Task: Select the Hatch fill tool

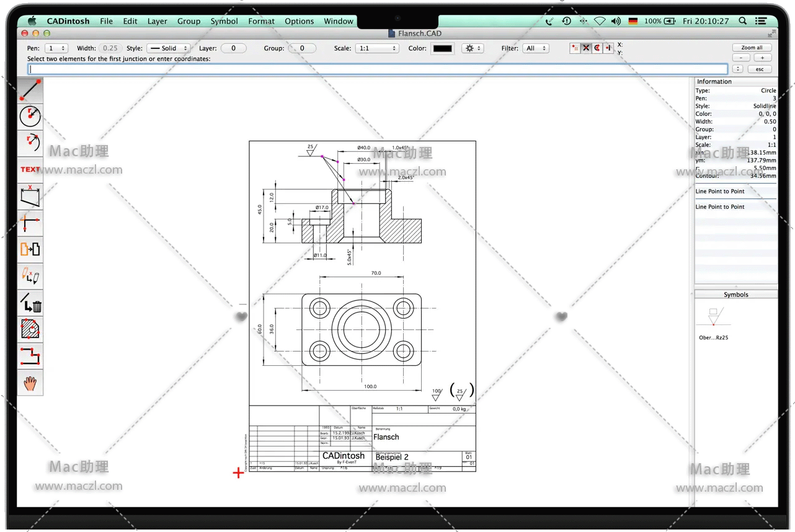Action: 30,329
